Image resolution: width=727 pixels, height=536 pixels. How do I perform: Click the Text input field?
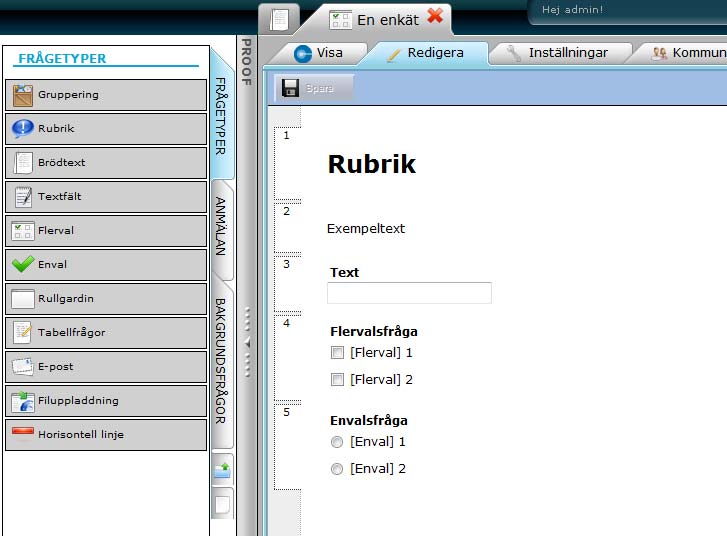(409, 293)
